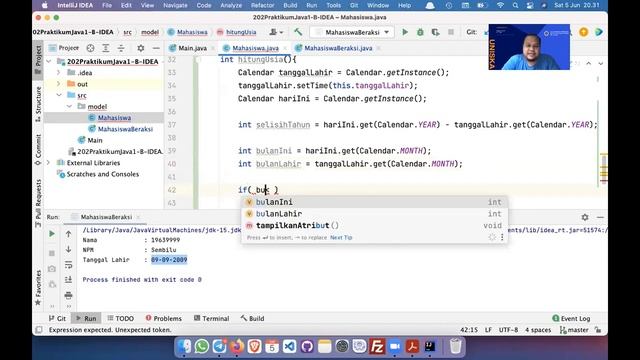Toggle tool window quick access icon

39,330
